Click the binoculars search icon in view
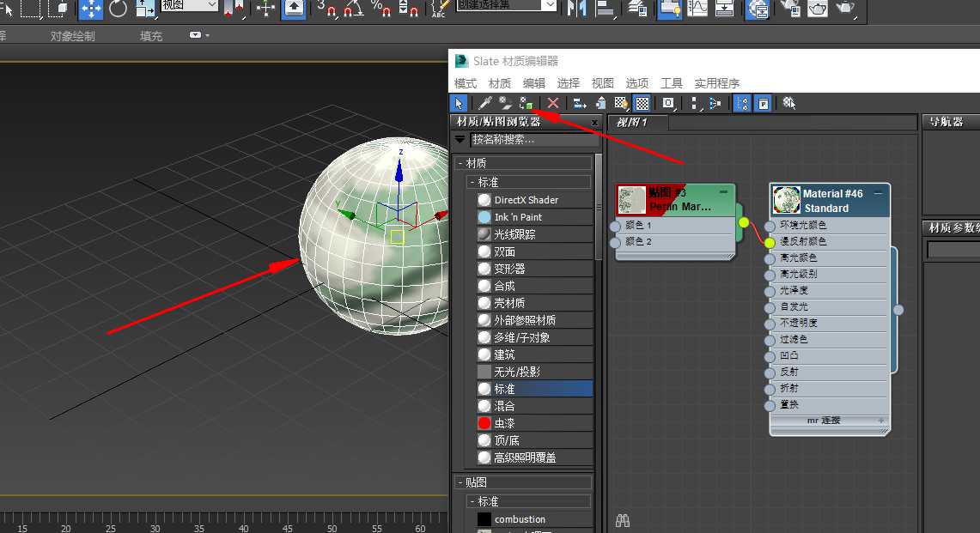This screenshot has height=533, width=980. (623, 520)
